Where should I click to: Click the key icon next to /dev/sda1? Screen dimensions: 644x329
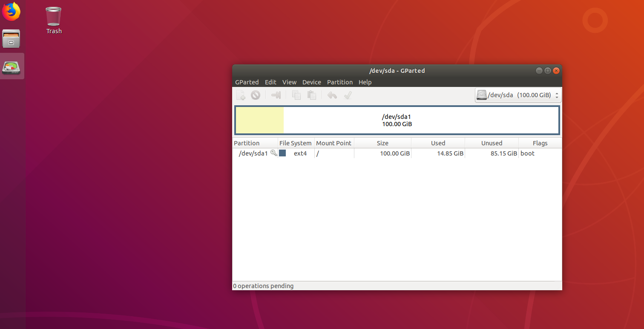coord(274,153)
